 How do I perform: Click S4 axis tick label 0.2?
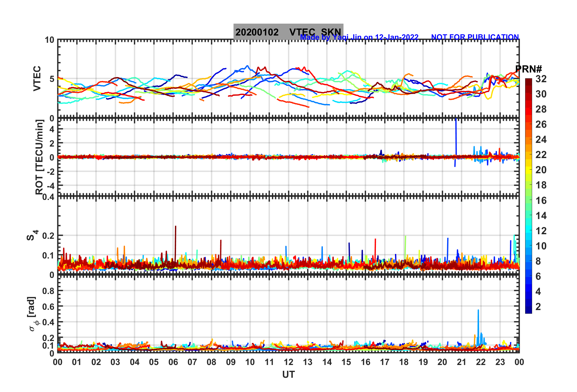pyautogui.click(x=49, y=235)
